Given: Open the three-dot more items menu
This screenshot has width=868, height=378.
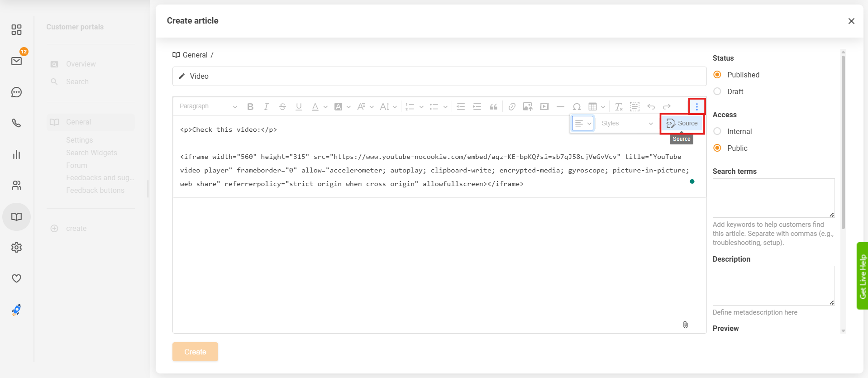Looking at the screenshot, I should point(697,106).
